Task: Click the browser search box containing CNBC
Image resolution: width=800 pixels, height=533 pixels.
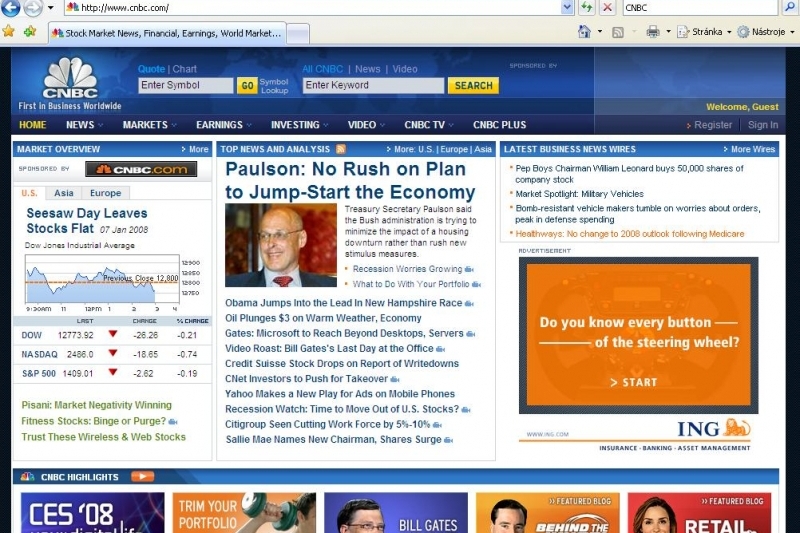Action: click(x=700, y=7)
